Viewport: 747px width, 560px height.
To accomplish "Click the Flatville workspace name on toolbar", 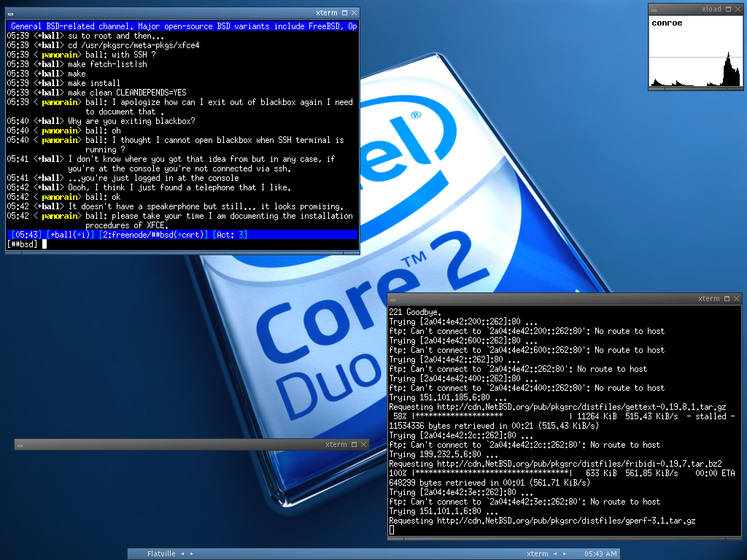I will [161, 554].
